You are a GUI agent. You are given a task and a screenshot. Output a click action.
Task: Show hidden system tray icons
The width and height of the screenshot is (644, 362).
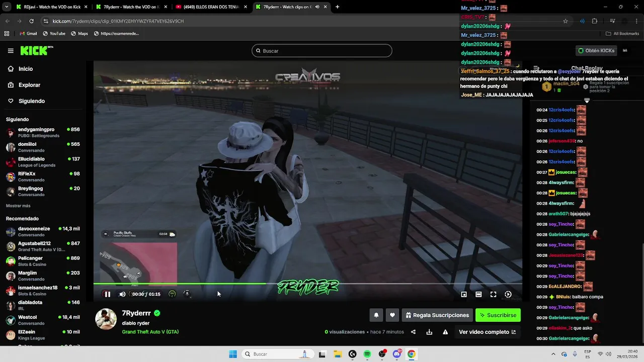[x=553, y=354]
